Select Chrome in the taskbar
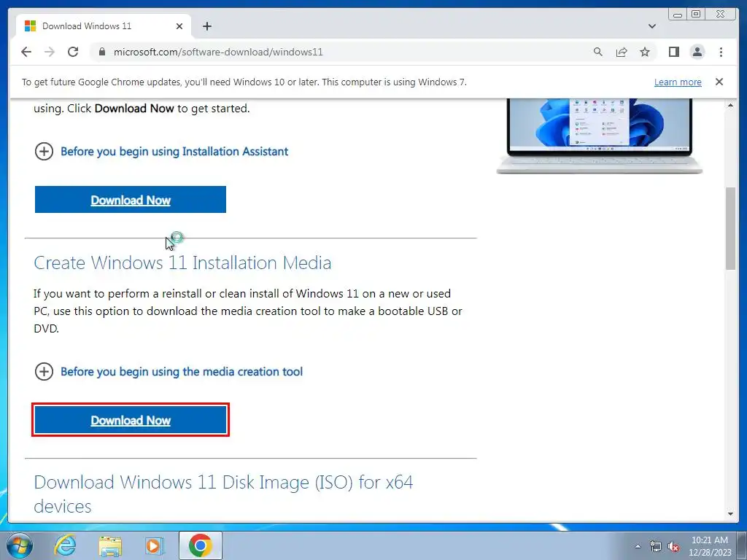The height and width of the screenshot is (560, 747). [x=201, y=545]
